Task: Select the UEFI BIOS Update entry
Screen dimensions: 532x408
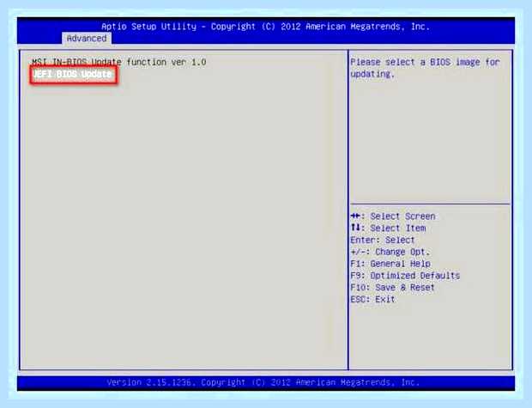Action: click(x=73, y=75)
